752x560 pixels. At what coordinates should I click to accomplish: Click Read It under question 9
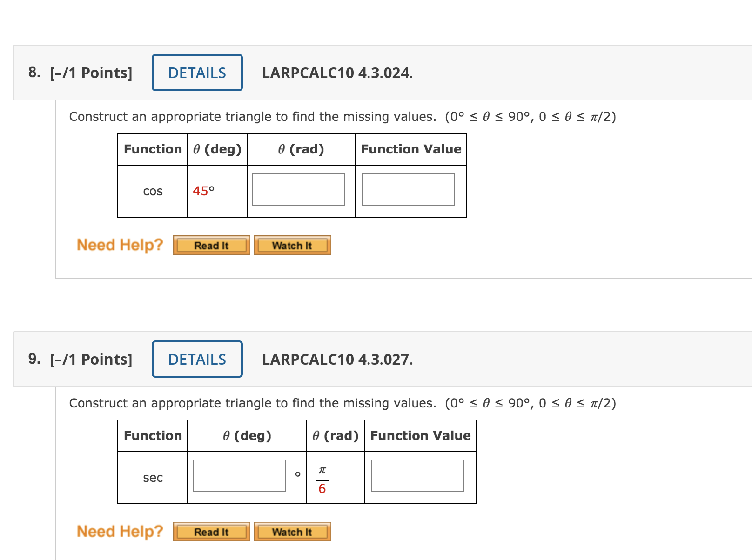[x=212, y=532]
